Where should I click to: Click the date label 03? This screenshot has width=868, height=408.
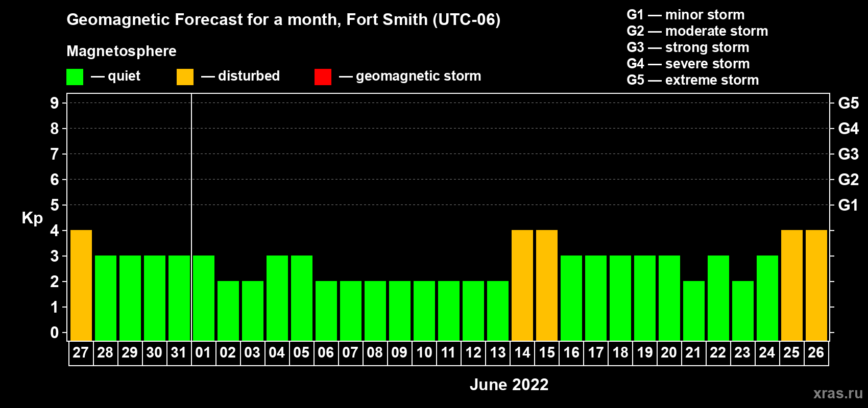(252, 352)
